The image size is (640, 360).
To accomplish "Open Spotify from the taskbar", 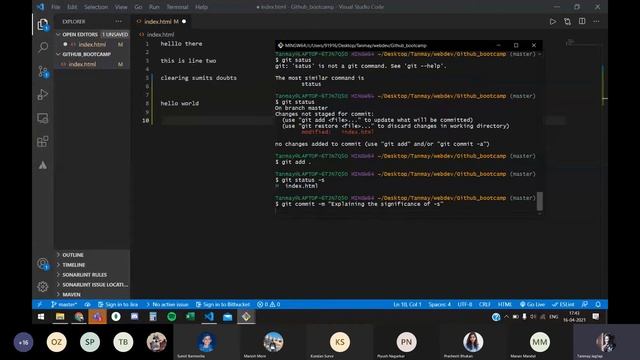I will [171, 317].
